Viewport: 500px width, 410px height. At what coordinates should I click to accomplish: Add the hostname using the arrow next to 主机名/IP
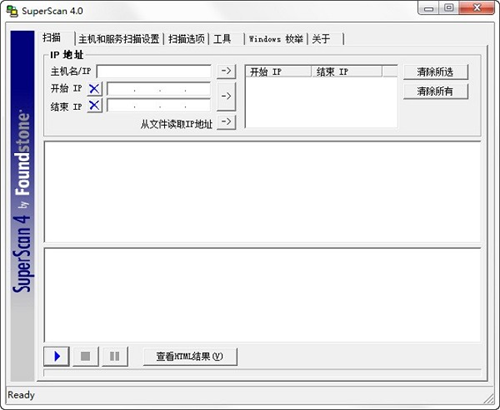click(226, 71)
